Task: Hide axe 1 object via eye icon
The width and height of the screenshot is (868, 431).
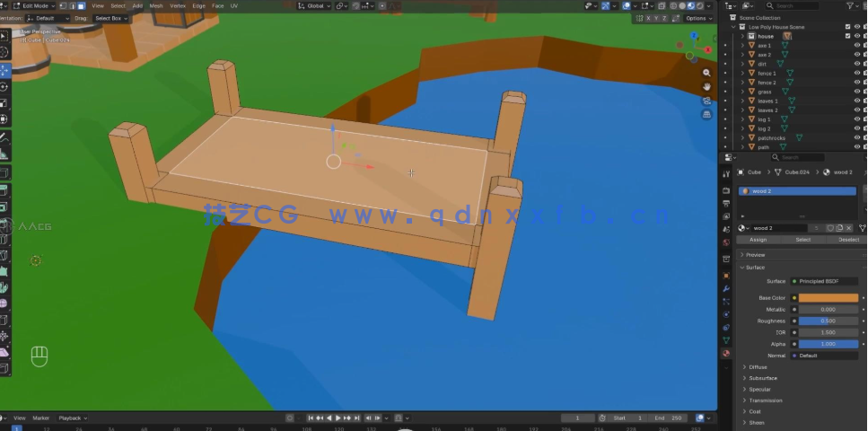Action: point(857,46)
